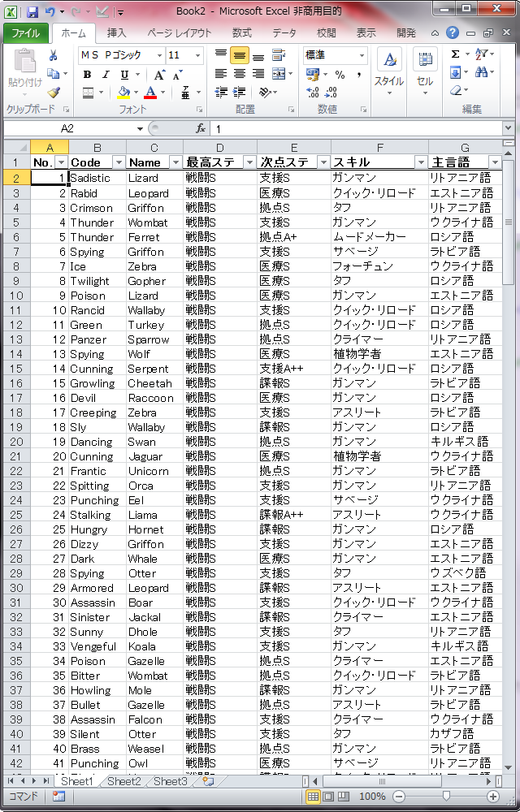Apply red font color A
520x812 pixels.
tap(150, 93)
